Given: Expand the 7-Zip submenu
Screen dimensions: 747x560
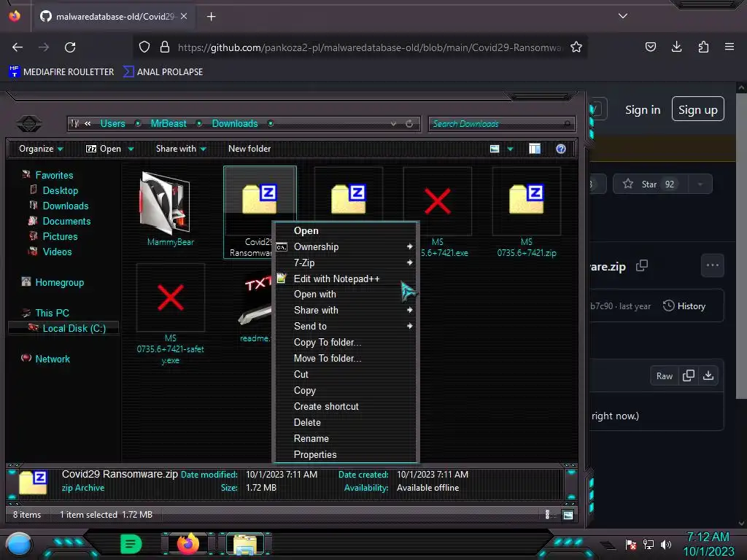Looking at the screenshot, I should tap(346, 262).
